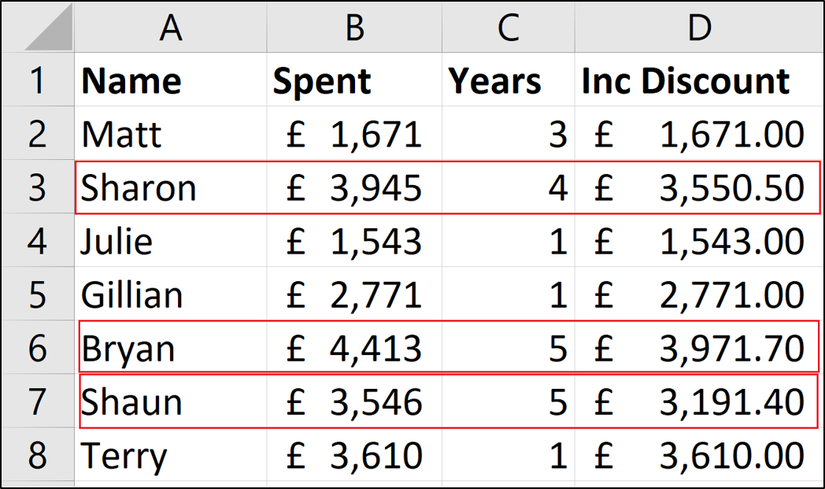Image resolution: width=825 pixels, height=489 pixels.
Task: Select column C header
Action: coord(508,30)
